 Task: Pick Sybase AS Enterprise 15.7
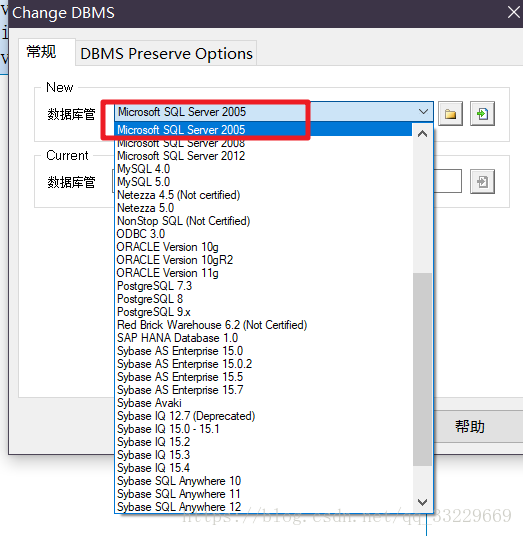tap(263, 390)
